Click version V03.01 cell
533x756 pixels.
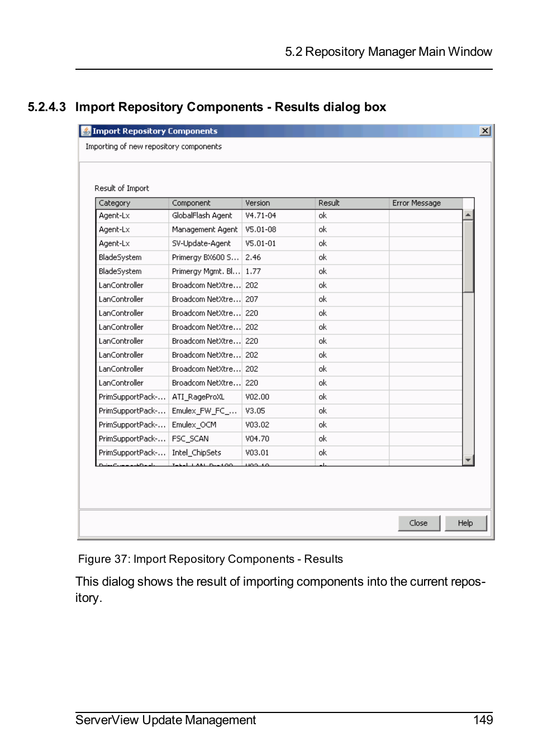279,453
